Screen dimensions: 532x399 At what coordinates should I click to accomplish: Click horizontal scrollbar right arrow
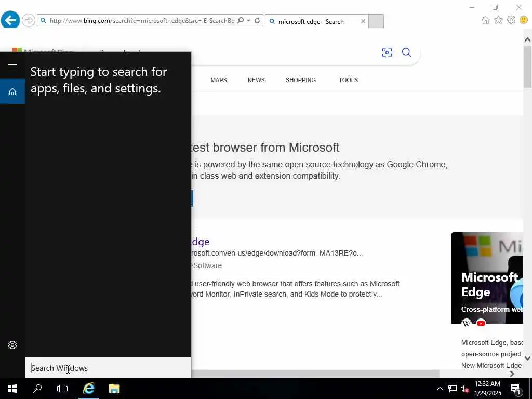click(512, 374)
